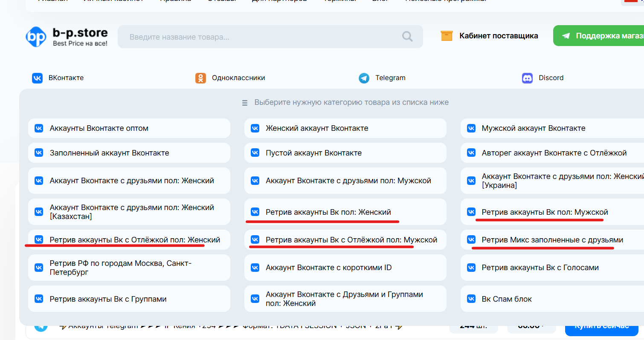Click VK icon of Аккаунты Вконтакте оптом
The height and width of the screenshot is (340, 644).
click(39, 128)
